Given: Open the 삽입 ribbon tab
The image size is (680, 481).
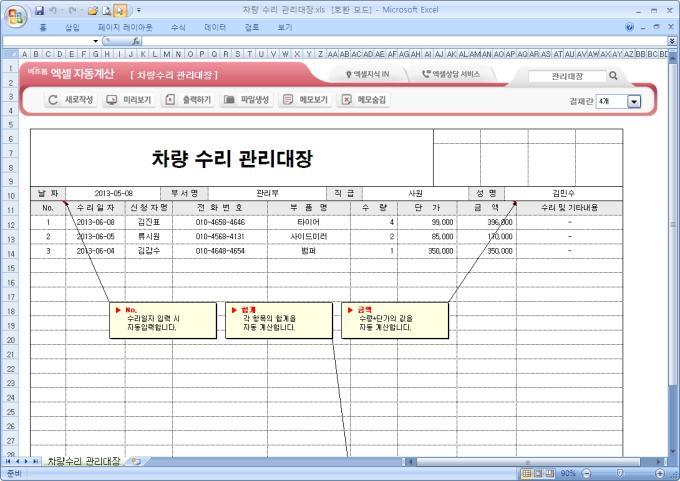Looking at the screenshot, I should pyautogui.click(x=72, y=27).
